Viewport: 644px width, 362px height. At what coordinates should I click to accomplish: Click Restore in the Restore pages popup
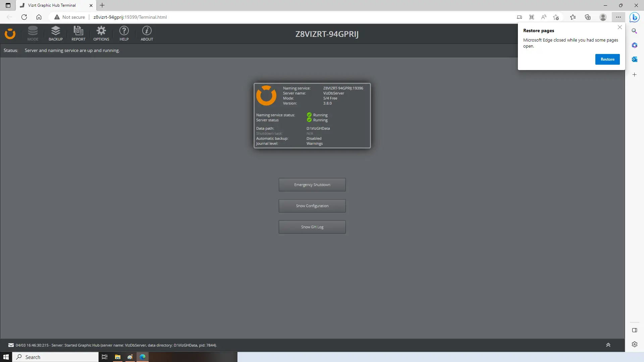pos(607,59)
